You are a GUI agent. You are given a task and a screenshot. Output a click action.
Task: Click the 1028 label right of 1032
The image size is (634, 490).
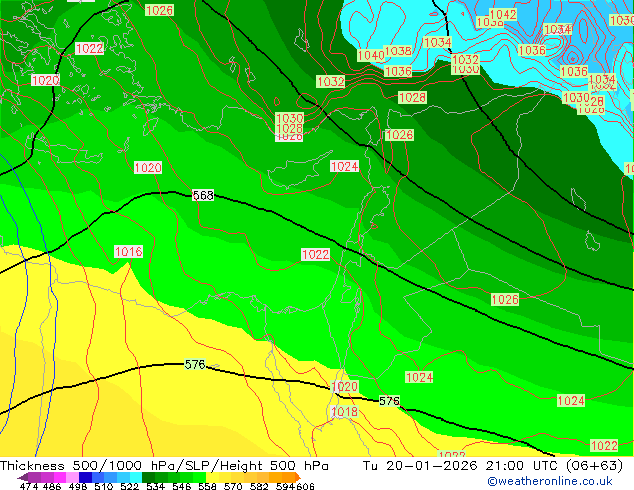412,97
